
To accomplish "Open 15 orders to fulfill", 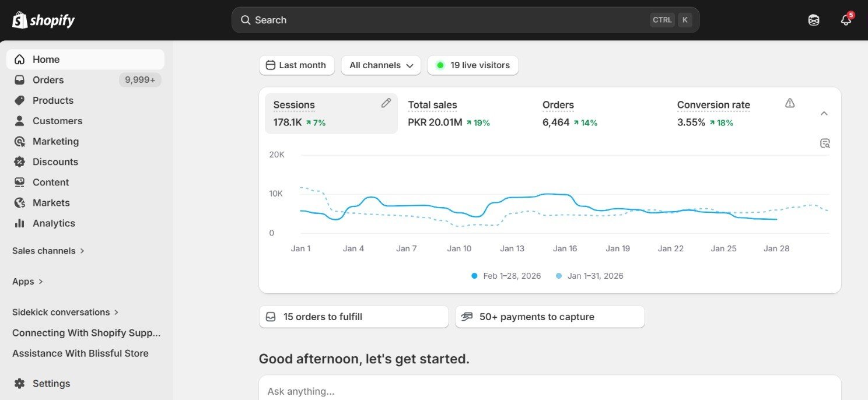I will tap(353, 317).
